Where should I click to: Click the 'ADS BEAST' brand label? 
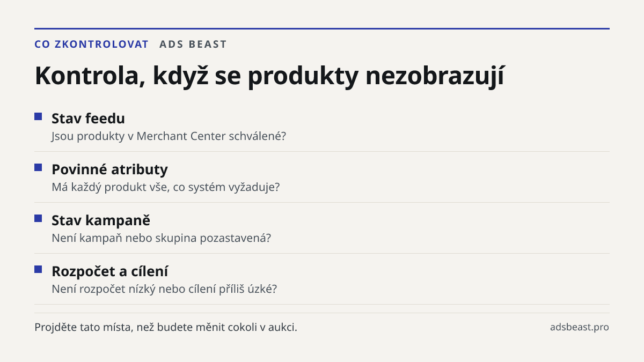click(193, 44)
